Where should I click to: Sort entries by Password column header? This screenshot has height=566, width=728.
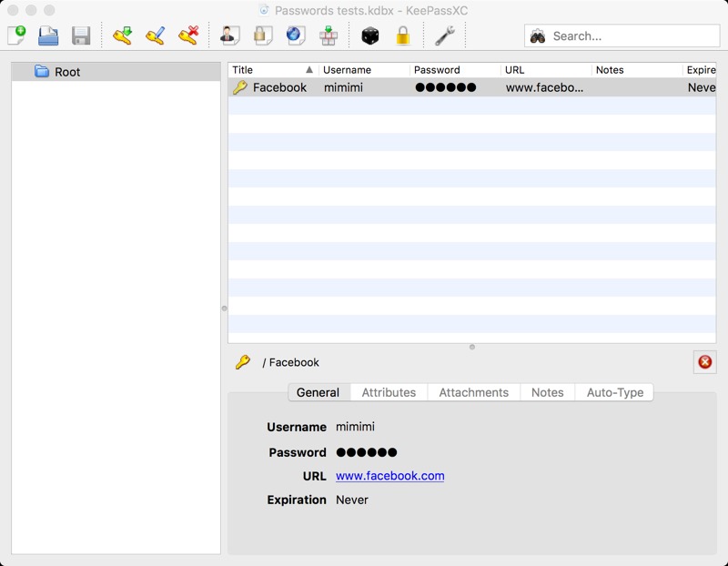[x=455, y=70]
